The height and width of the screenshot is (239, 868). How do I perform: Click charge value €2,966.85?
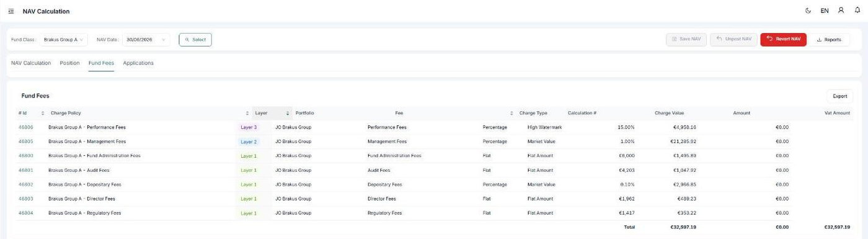(x=685, y=184)
